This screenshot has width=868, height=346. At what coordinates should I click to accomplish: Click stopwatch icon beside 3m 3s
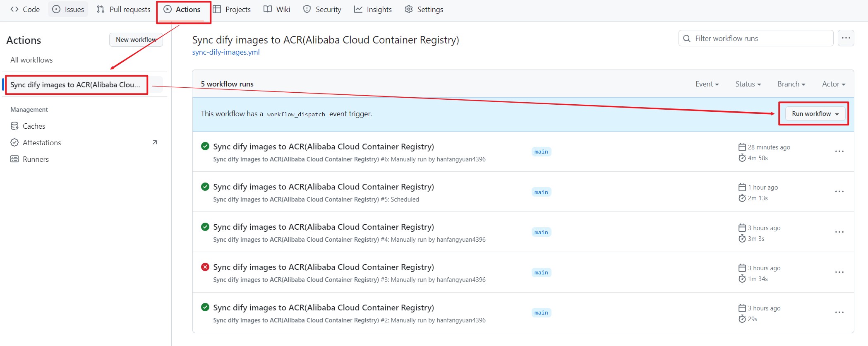tap(742, 238)
